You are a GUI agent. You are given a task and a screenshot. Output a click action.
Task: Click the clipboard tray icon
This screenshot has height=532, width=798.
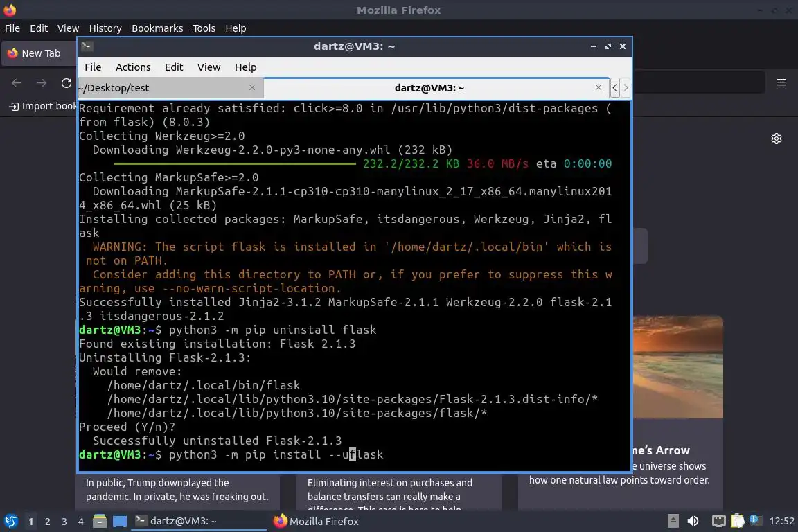click(738, 521)
